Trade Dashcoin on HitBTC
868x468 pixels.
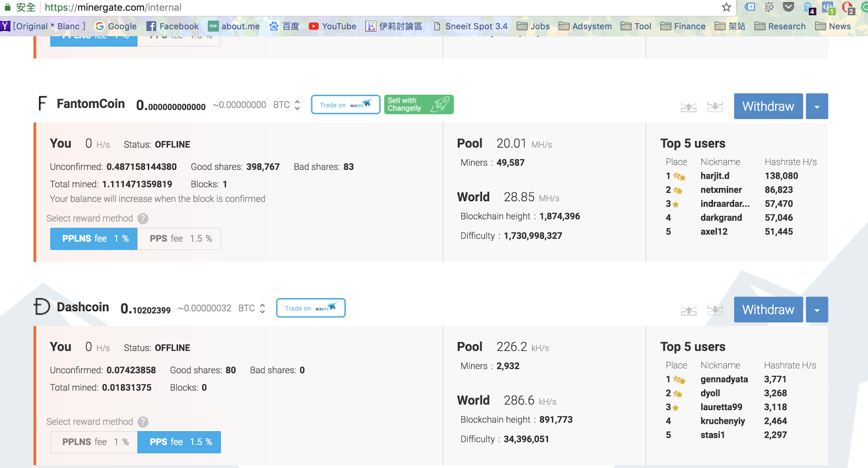click(x=311, y=308)
